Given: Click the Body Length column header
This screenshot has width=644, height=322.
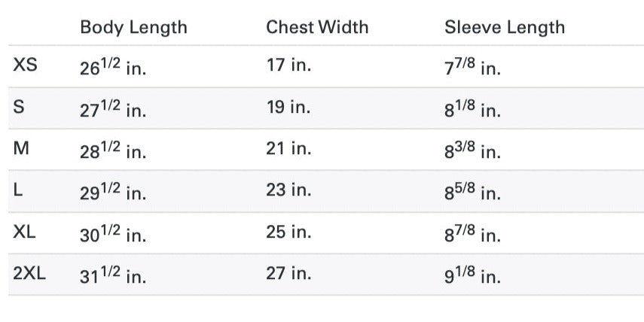Looking at the screenshot, I should [x=133, y=28].
